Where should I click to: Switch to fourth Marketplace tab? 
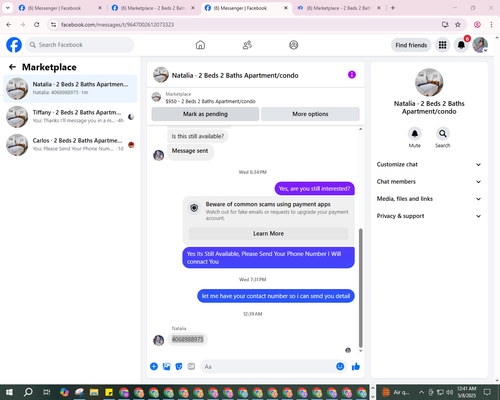[x=339, y=8]
